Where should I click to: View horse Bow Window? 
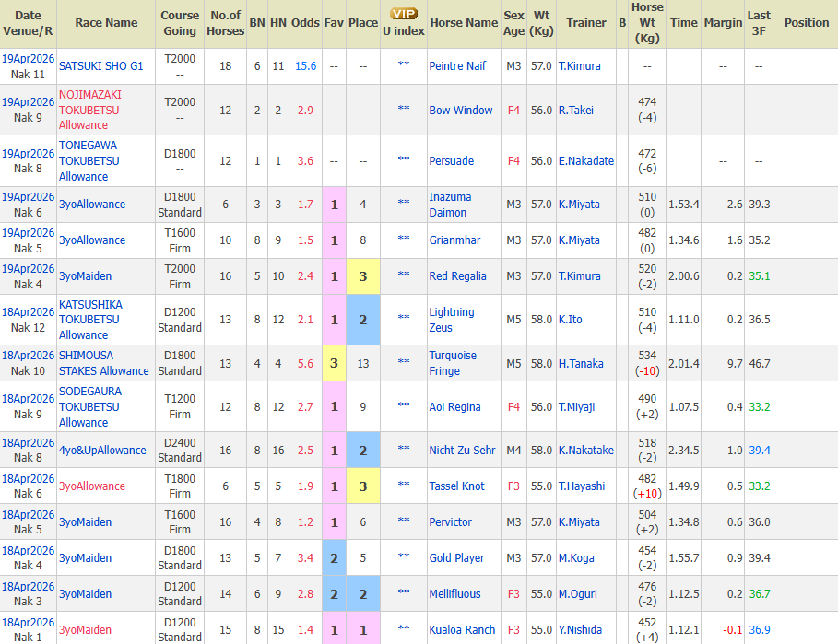461,110
